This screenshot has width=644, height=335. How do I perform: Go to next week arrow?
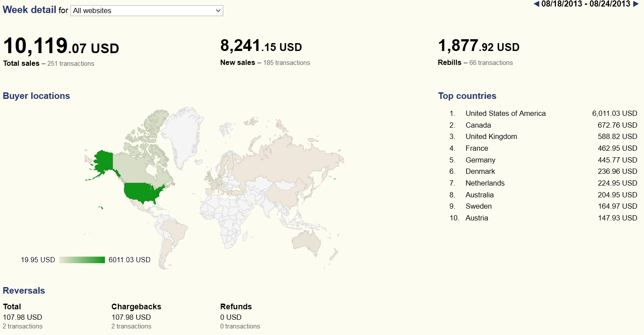point(636,4)
